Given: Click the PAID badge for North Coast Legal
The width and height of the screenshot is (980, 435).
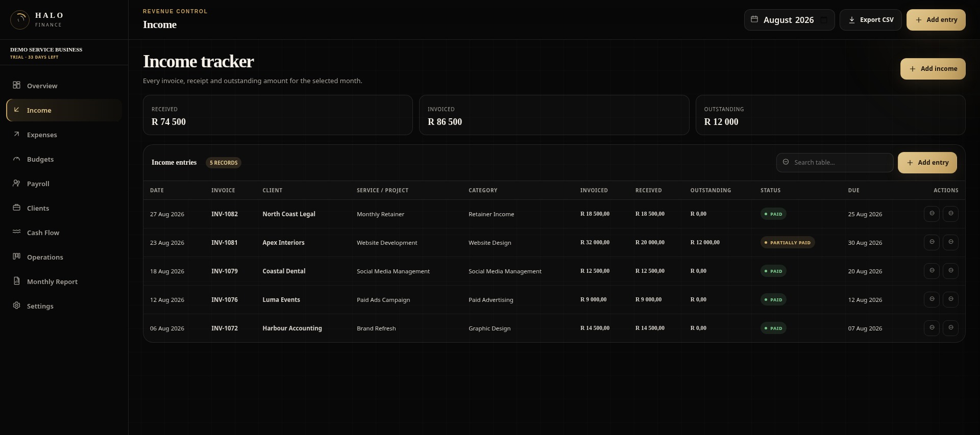Looking at the screenshot, I should pyautogui.click(x=773, y=214).
